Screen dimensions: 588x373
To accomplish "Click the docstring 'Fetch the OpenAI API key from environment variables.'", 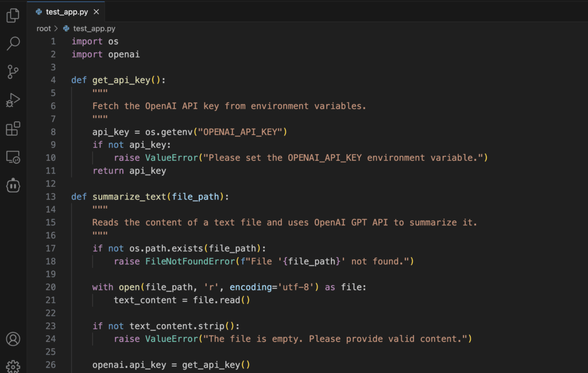I will tap(229, 106).
